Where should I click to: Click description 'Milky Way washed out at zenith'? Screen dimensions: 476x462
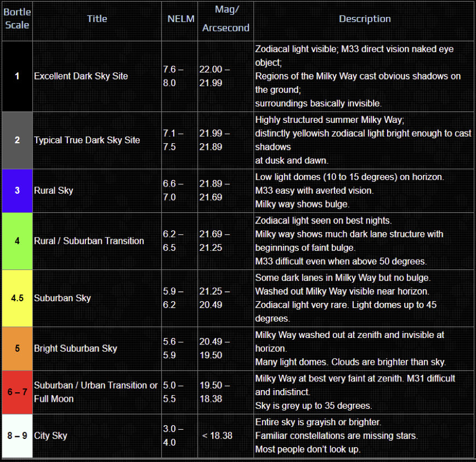(350, 348)
